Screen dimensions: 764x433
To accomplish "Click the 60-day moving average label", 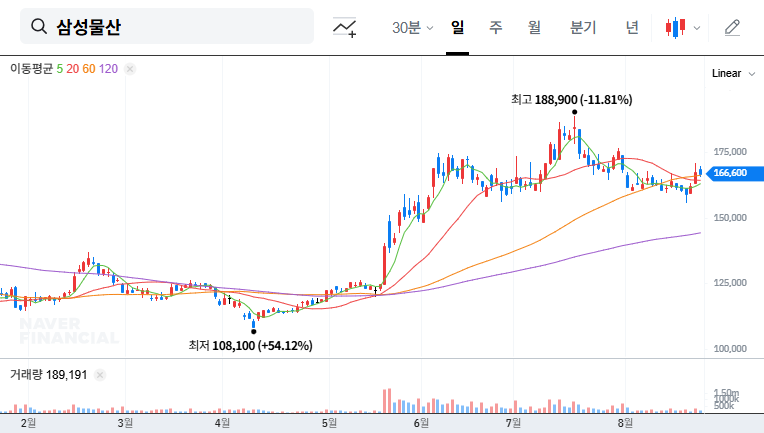I will click(89, 69).
